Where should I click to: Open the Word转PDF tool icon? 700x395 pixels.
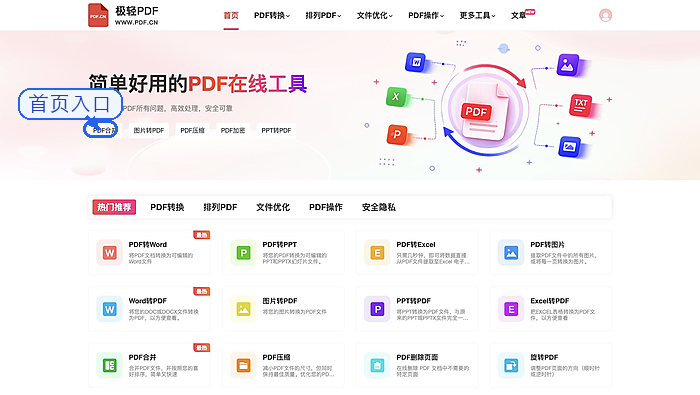109,309
